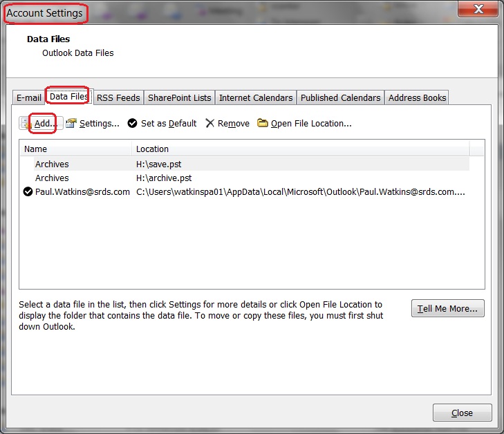Viewport: 504px width, 434px height.
Task: Select the Archives row with H:\save.pst
Action: click(52, 164)
